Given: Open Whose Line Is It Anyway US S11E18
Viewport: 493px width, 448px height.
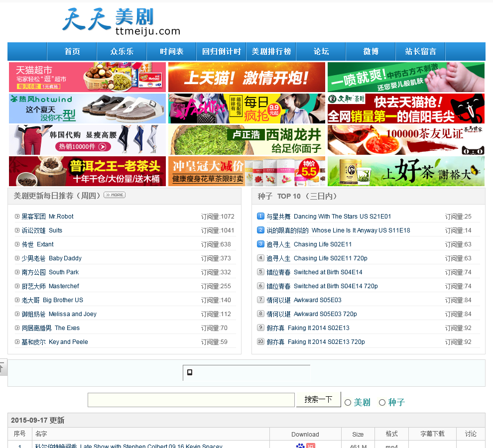Looking at the screenshot, I should [338, 230].
